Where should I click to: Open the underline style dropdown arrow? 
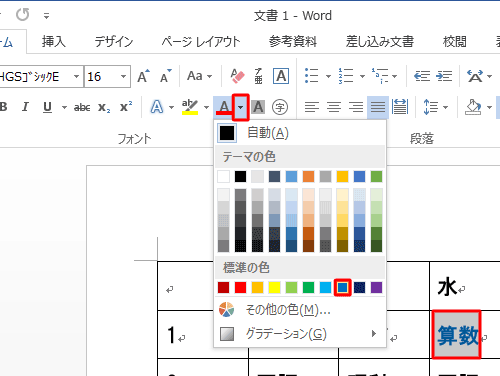[x=64, y=107]
